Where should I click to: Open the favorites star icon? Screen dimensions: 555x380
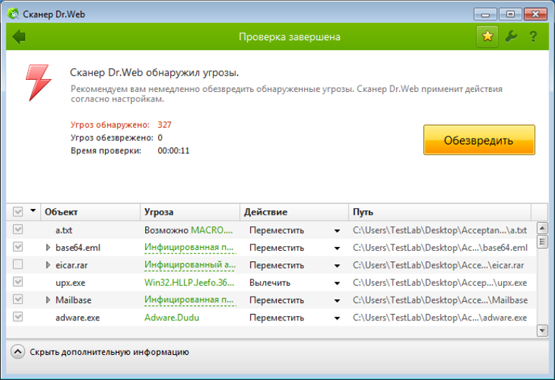(x=487, y=36)
